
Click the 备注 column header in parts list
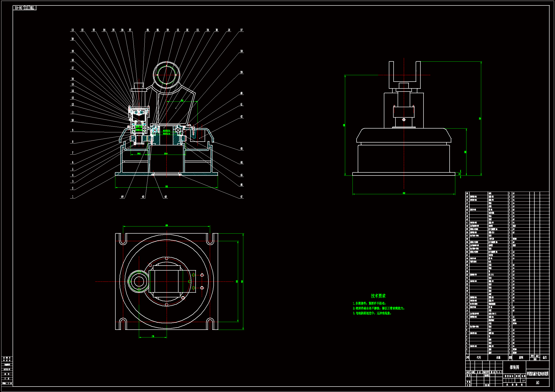coord(545,357)
